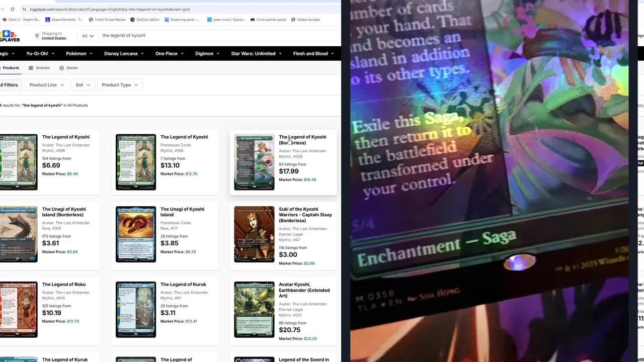644x362 pixels.
Task: Click Avatar Kyoshi, Earthbender card image
Action: [254, 310]
